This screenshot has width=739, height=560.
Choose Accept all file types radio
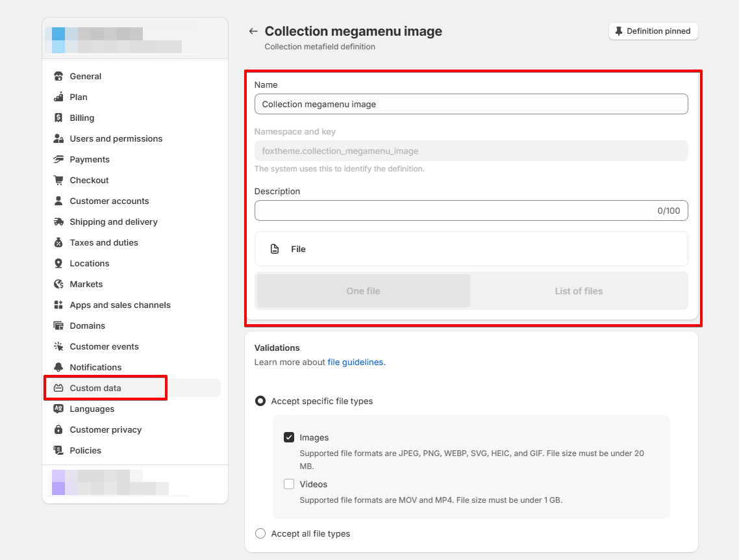[260, 533]
